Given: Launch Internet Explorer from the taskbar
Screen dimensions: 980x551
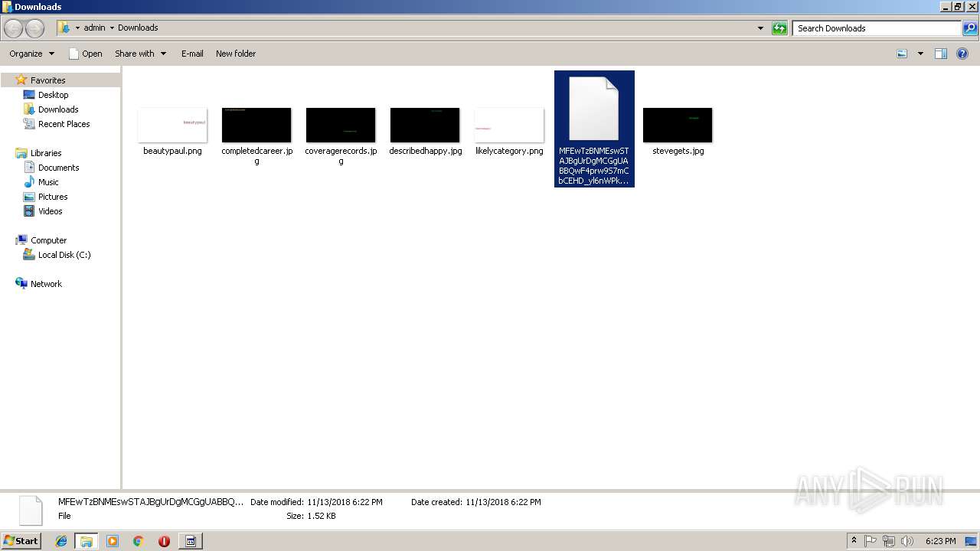Looking at the screenshot, I should (x=61, y=541).
